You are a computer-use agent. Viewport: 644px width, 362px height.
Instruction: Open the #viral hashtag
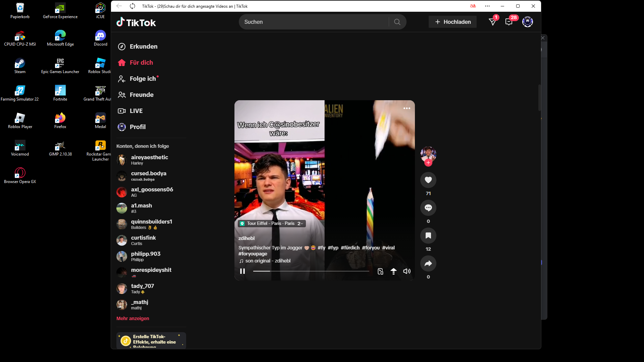click(388, 248)
